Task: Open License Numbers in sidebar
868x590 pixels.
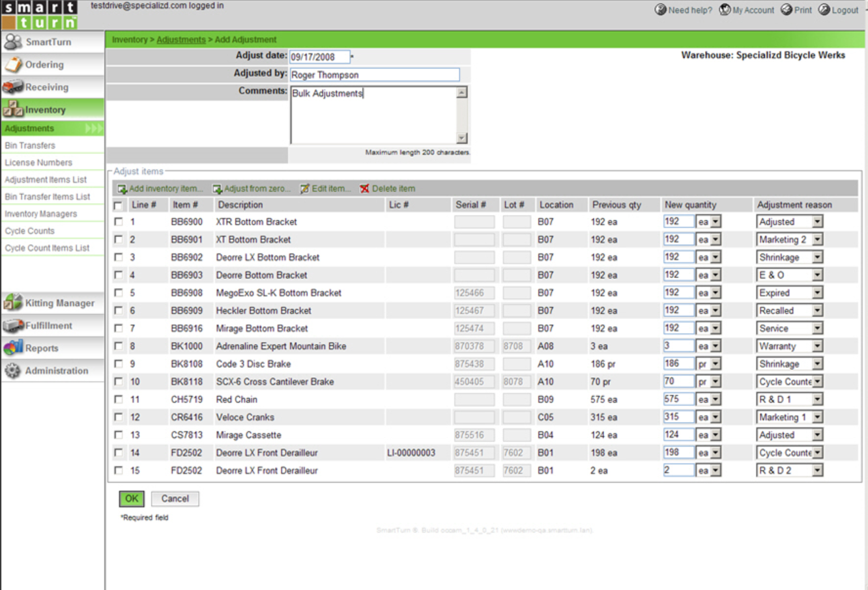Action: point(38,162)
